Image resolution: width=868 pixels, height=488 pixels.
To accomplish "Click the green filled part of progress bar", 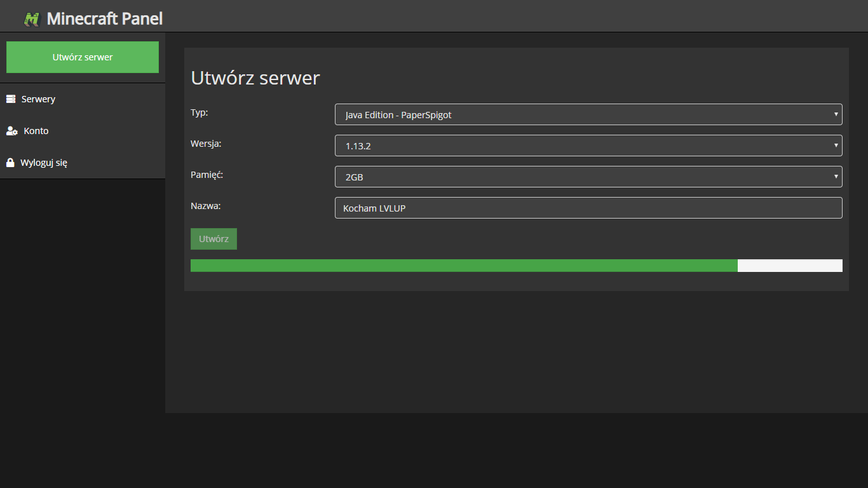I will 464,266.
